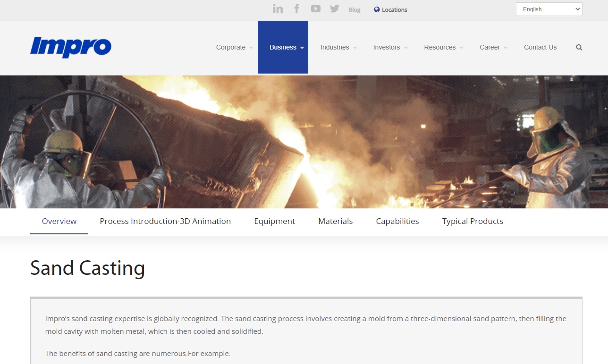
Task: Open the site search magnifier
Action: tap(579, 47)
